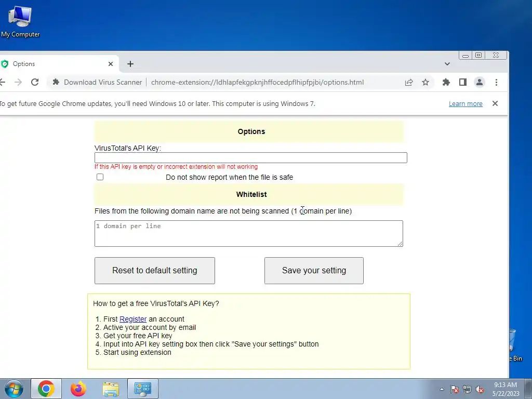Viewport: 532px width, 399px height.
Task: Click 'Start using extension' step
Action: (x=137, y=352)
